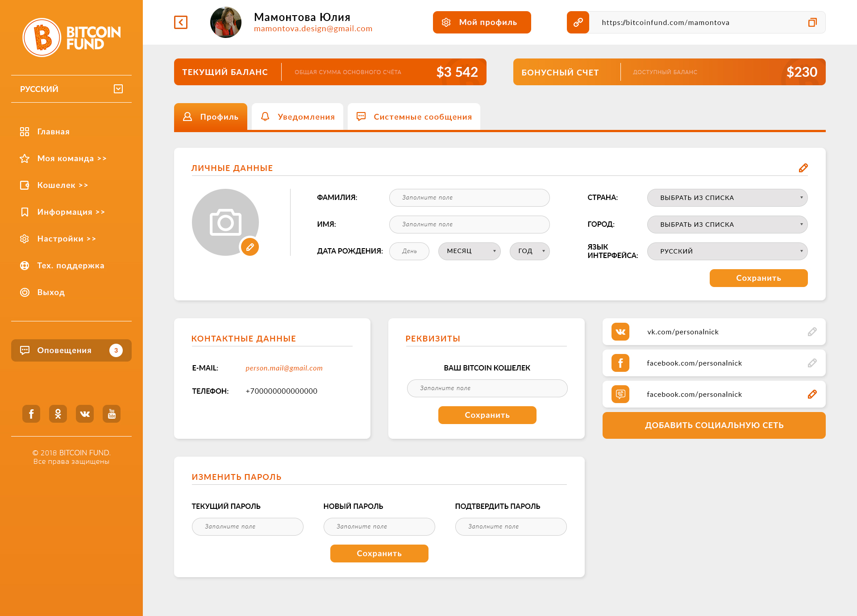Open the Страна dropdown list

click(727, 198)
